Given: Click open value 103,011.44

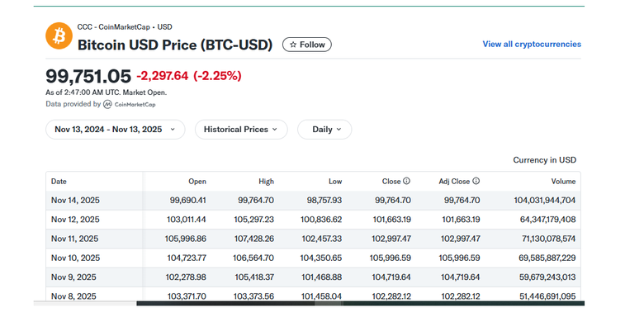Looking at the screenshot, I should [x=186, y=220].
